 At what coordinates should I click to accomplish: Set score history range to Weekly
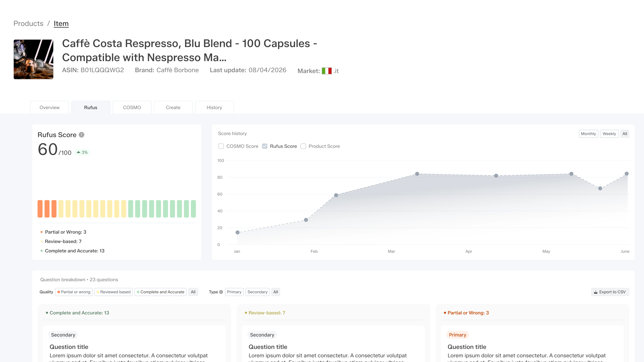point(609,134)
